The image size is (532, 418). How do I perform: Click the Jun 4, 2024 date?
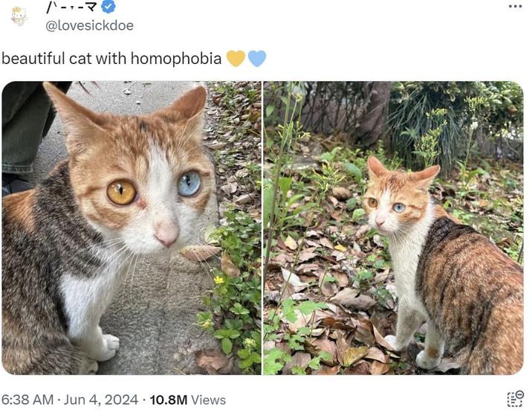[100, 399]
